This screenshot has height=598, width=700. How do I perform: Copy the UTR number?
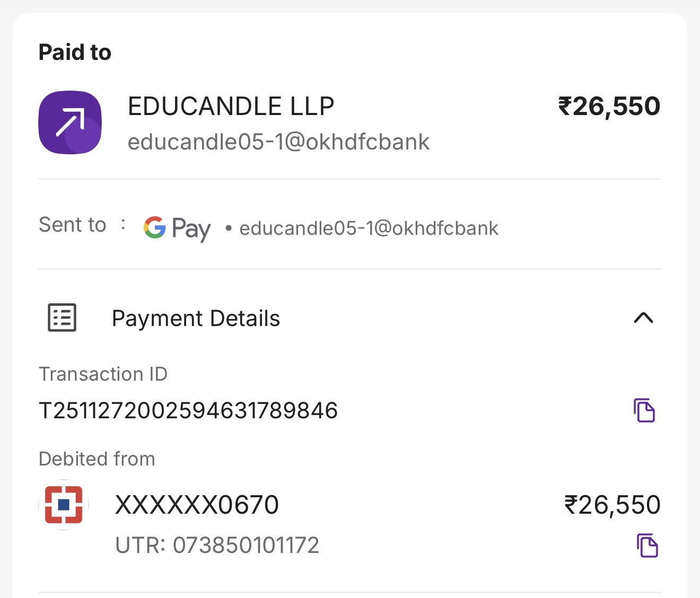pos(647,545)
